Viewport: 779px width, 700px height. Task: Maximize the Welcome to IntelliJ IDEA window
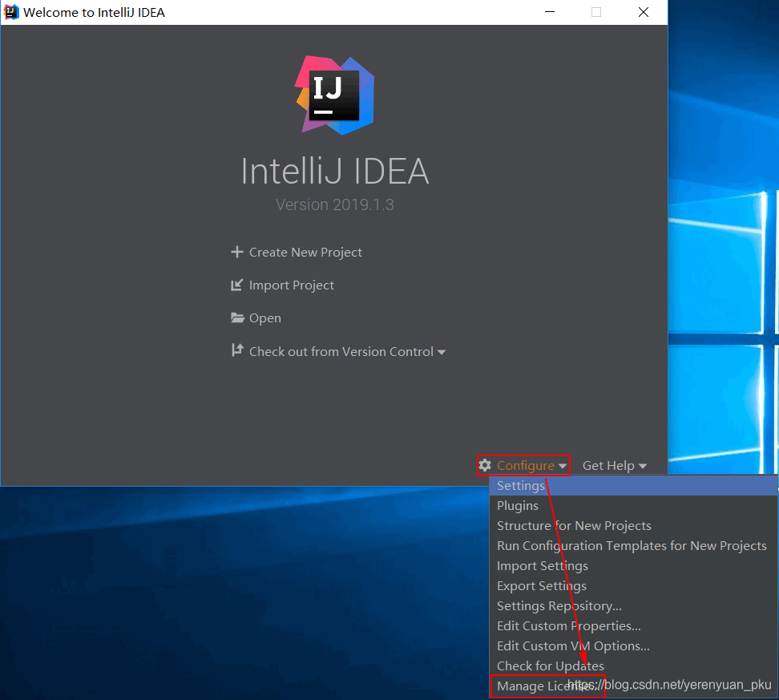pyautogui.click(x=596, y=12)
